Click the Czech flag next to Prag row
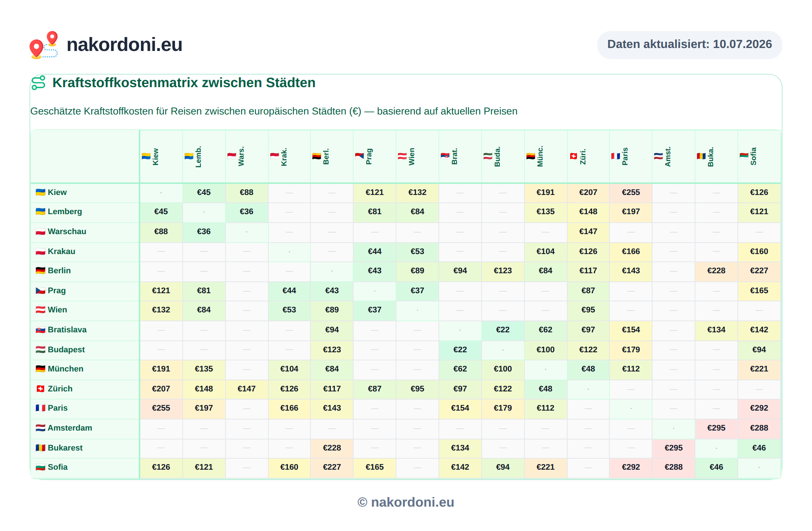 (40, 290)
